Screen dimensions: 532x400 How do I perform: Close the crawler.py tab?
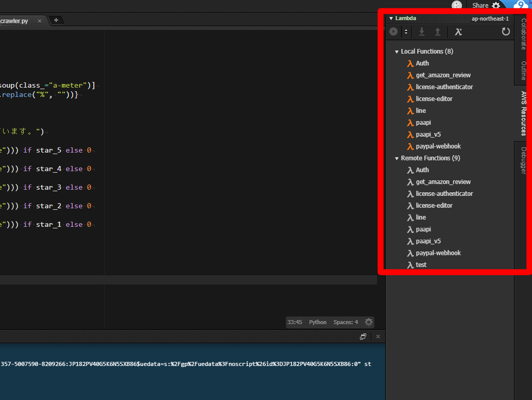pyautogui.click(x=40, y=21)
